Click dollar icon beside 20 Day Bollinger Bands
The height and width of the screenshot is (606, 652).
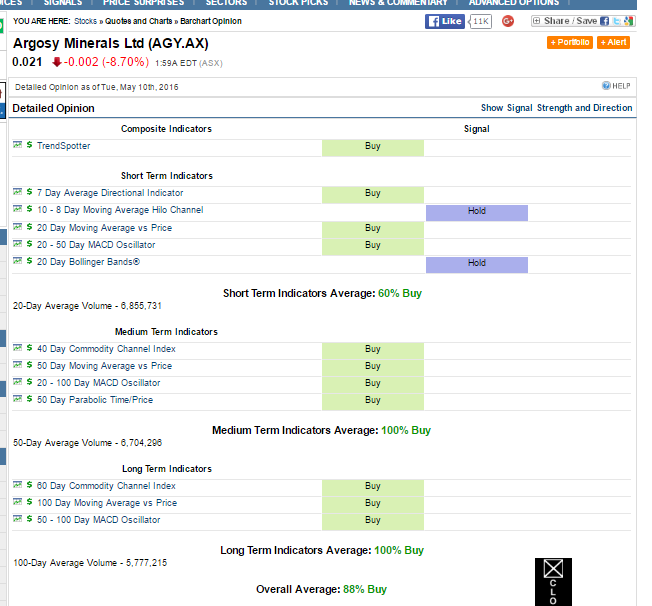30,261
